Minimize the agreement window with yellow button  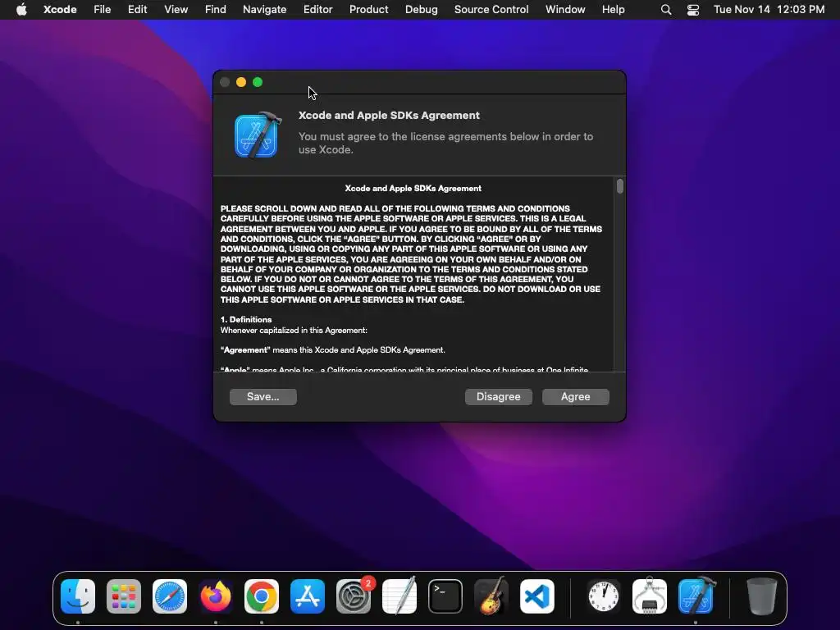coord(241,82)
